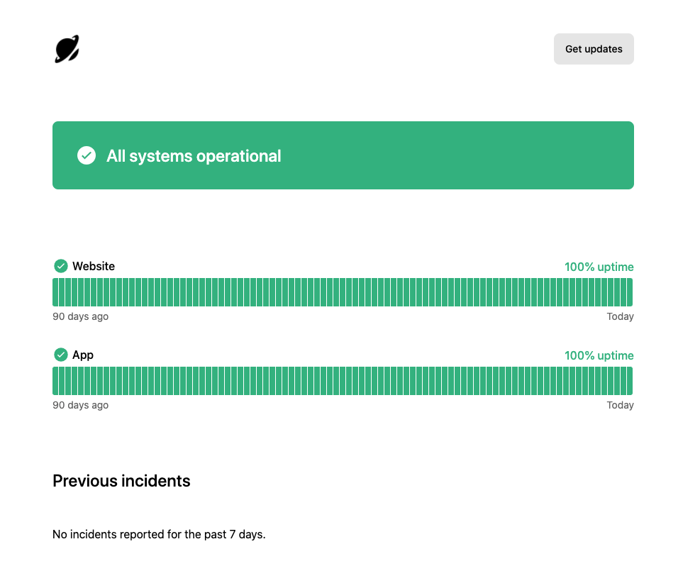Click the planet logo icon
Viewport: 700px width, 588px height.
[x=67, y=49]
